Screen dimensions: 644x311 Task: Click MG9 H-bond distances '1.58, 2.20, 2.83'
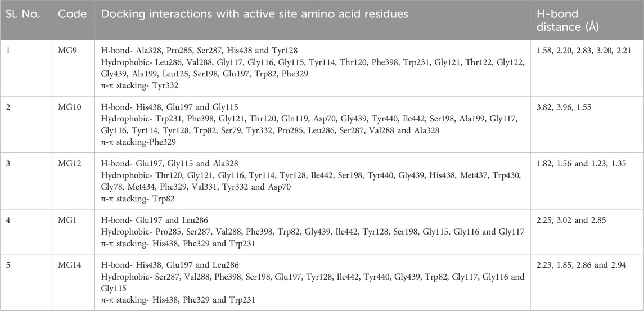click(x=561, y=51)
